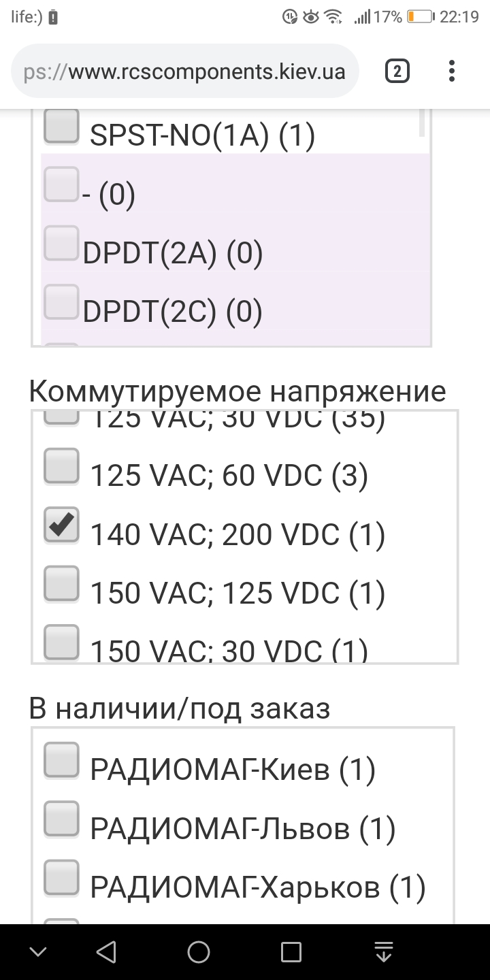The image size is (490, 980).
Task: Tap the battery icon in the status bar
Action: pyautogui.click(x=421, y=17)
